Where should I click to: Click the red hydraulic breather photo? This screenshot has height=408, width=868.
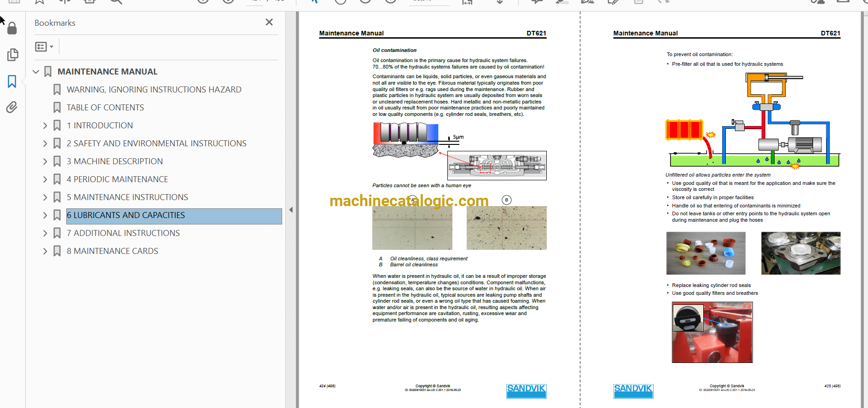click(712, 332)
